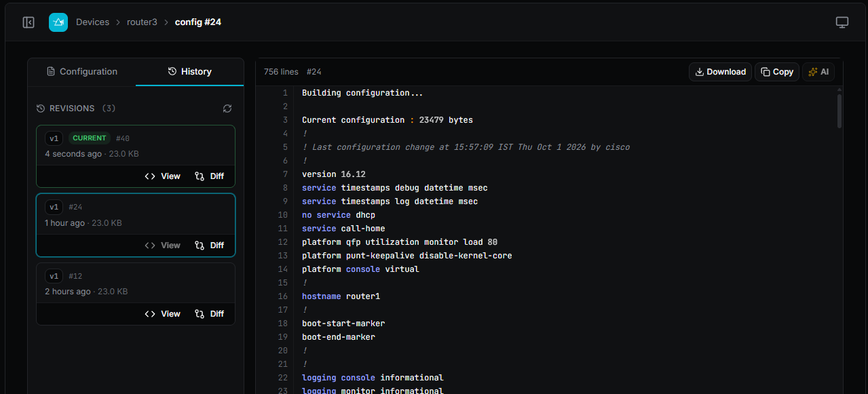Show diff for revision #12

click(209, 314)
